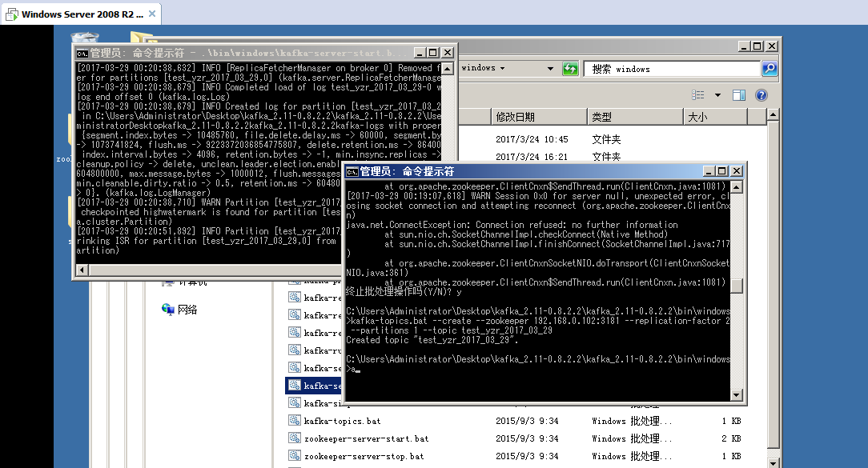Open the view options dropdown arrow
The image size is (868, 468).
pos(717,95)
